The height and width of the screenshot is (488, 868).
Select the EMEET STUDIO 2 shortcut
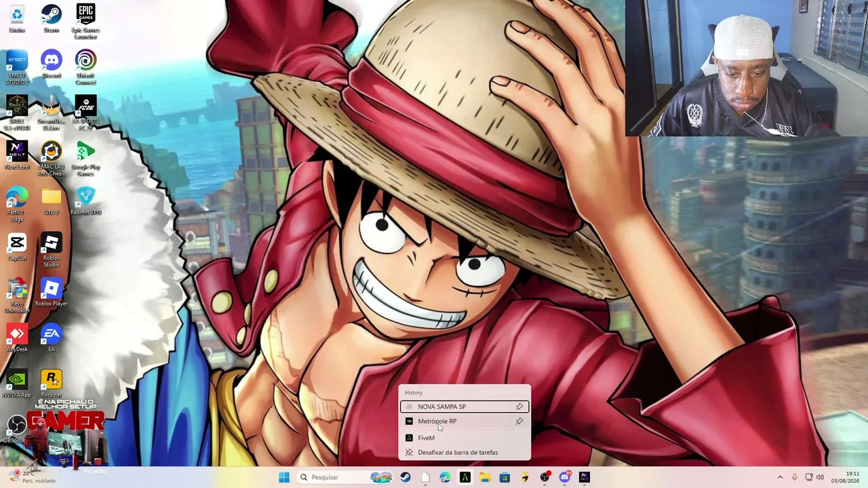pos(17,67)
